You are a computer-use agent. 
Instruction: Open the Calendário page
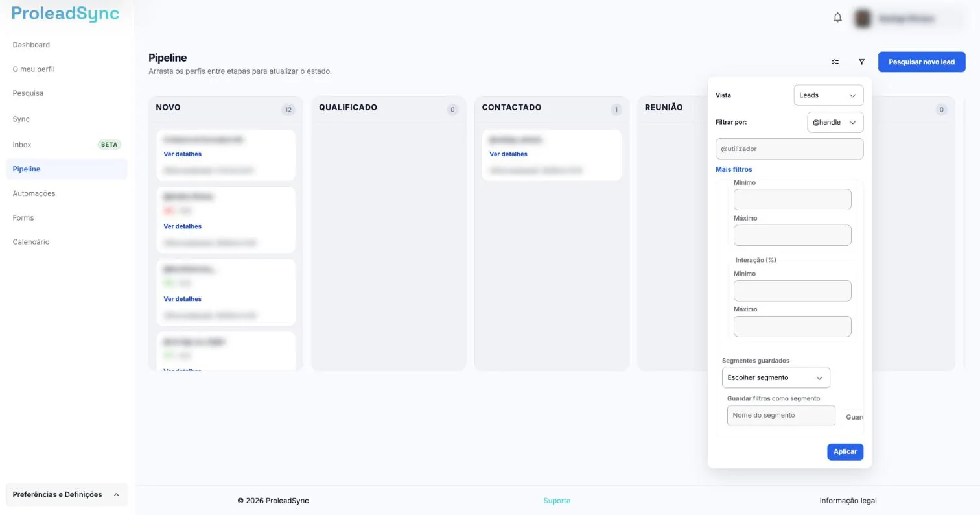point(31,242)
